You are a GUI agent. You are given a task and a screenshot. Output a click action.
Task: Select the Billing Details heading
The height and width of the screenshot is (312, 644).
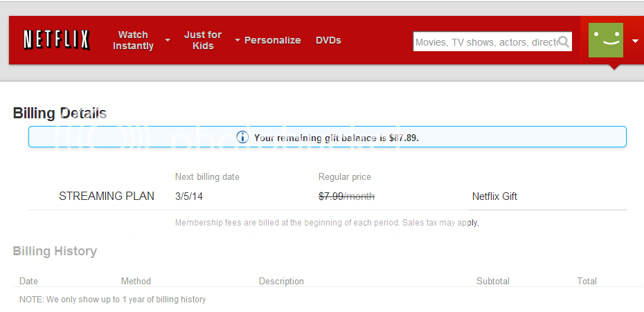coord(60,113)
